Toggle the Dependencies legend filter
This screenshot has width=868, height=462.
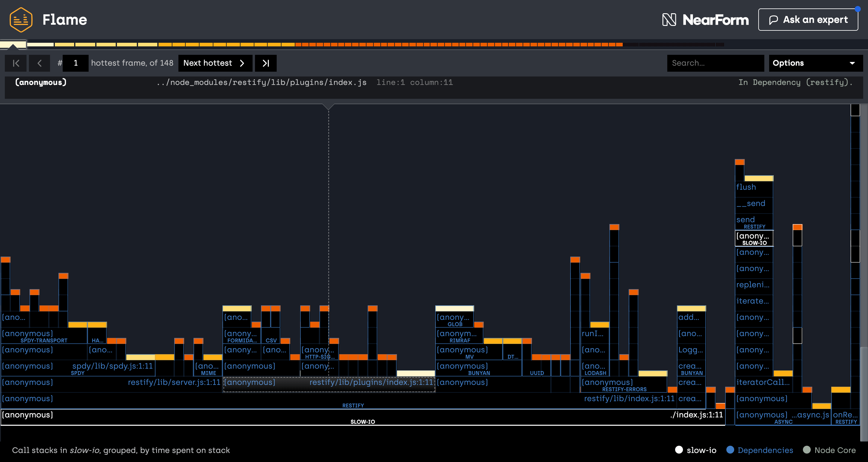[x=759, y=450]
